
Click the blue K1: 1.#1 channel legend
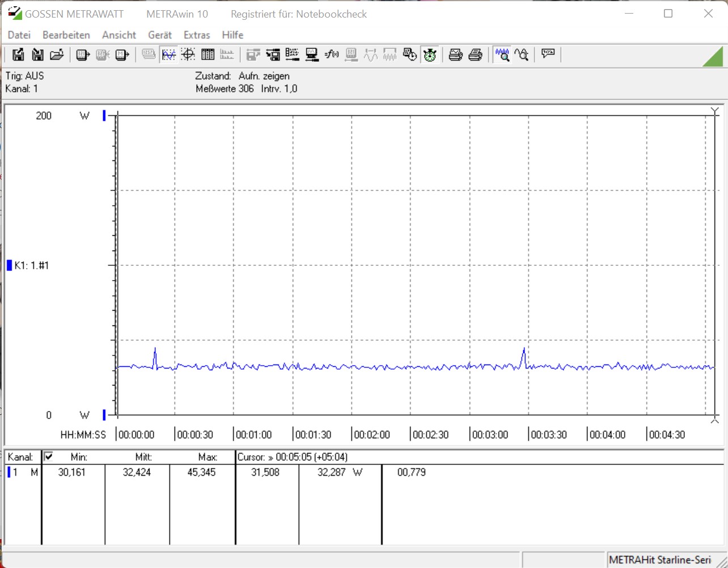pos(28,265)
